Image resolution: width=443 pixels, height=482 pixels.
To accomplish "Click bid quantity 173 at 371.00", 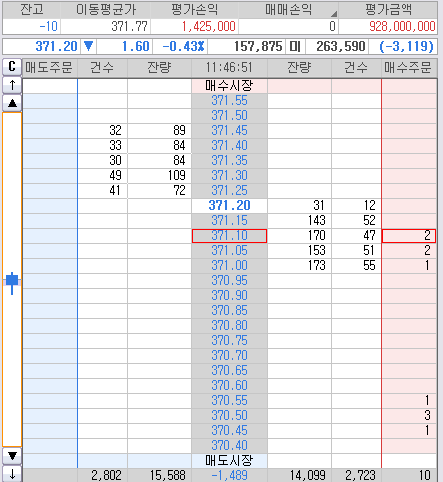I will [299, 266].
